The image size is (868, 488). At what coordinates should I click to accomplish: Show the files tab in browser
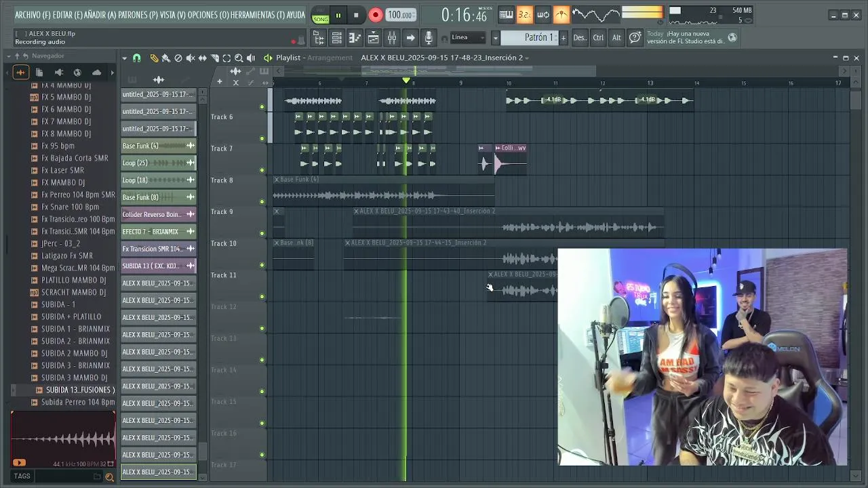click(39, 73)
